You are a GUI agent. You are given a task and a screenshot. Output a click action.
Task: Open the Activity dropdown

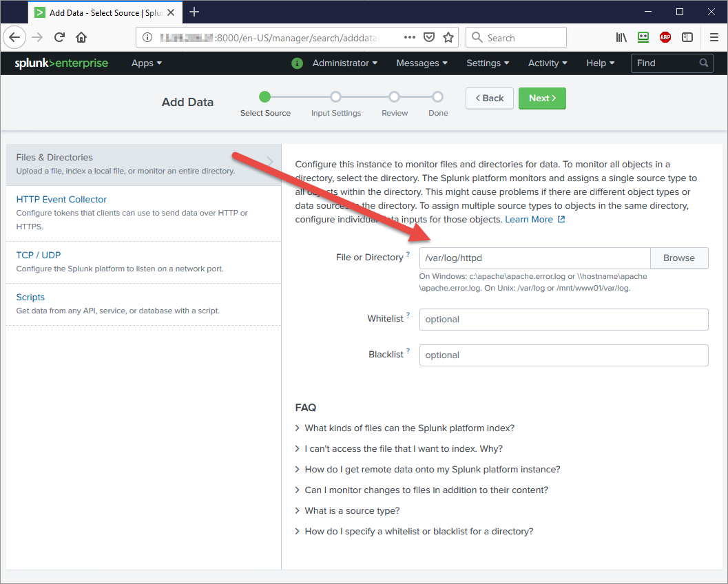tap(548, 63)
